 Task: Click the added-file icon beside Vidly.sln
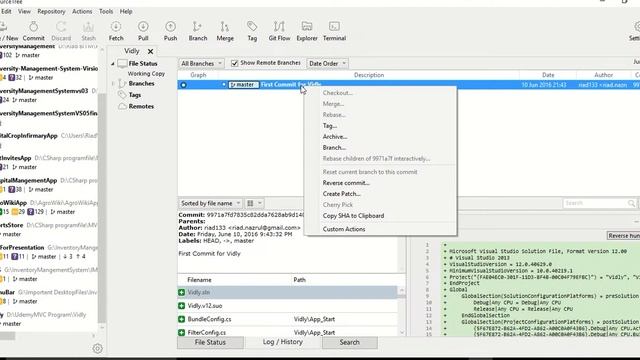point(182,292)
